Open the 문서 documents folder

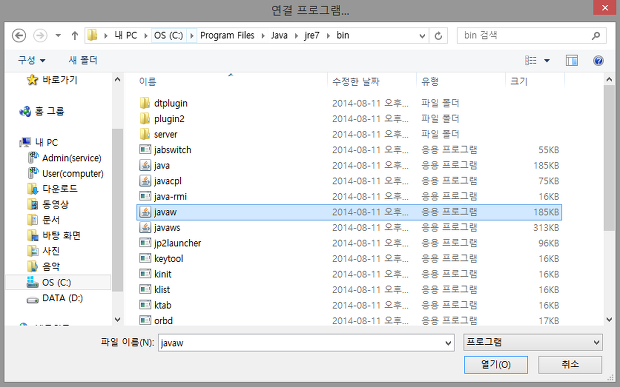43,220
